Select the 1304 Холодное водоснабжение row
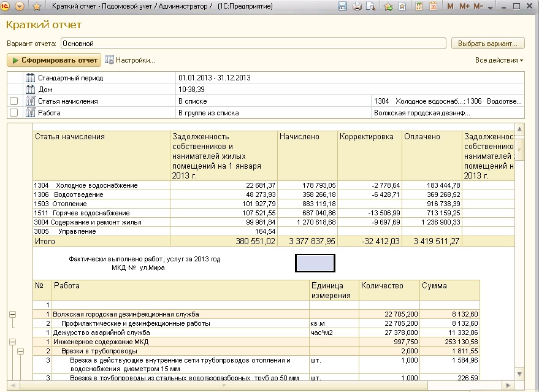This screenshot has height=392, width=539. click(x=273, y=185)
